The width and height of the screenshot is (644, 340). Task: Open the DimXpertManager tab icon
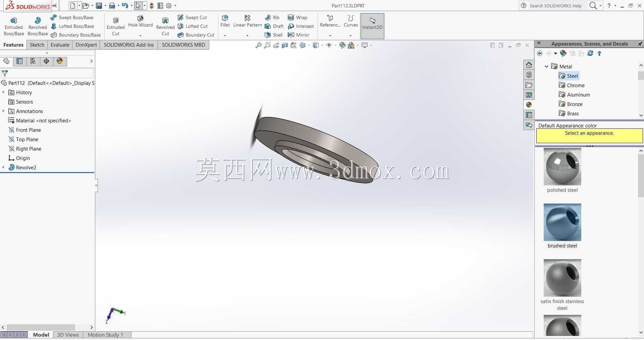[46, 61]
